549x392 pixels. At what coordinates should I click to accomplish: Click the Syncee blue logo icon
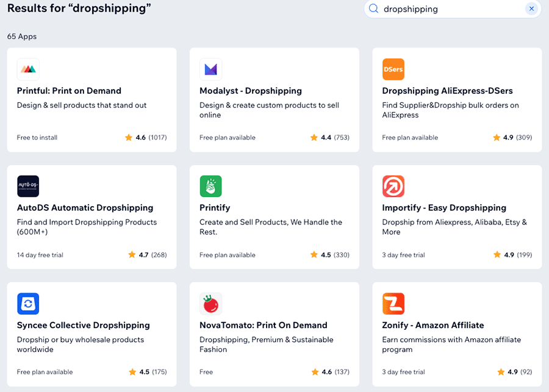click(28, 304)
